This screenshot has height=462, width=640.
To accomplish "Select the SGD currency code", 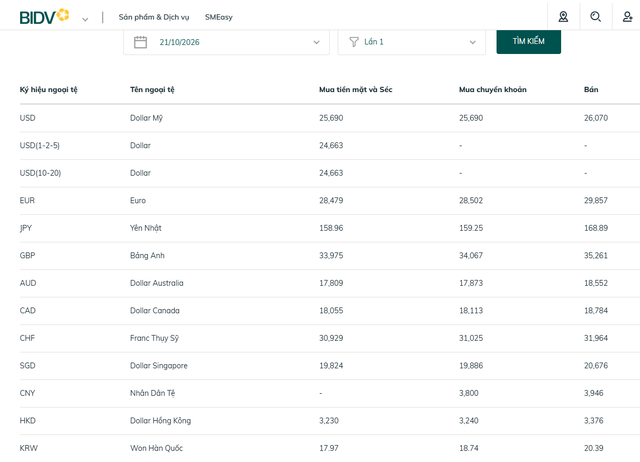I will [27, 365].
